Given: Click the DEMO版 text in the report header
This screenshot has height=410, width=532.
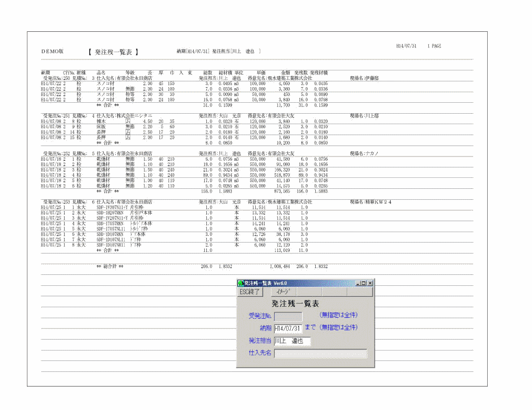Looking at the screenshot, I should click(x=52, y=51).
